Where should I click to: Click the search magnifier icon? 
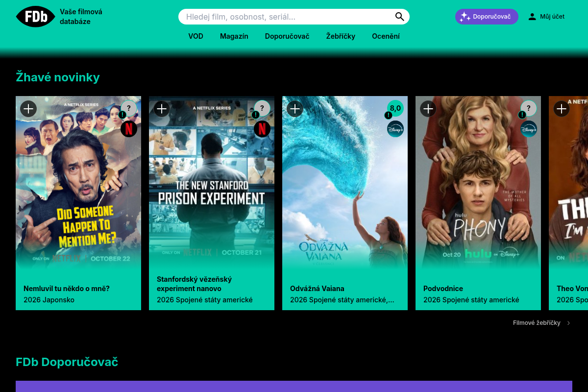click(400, 17)
